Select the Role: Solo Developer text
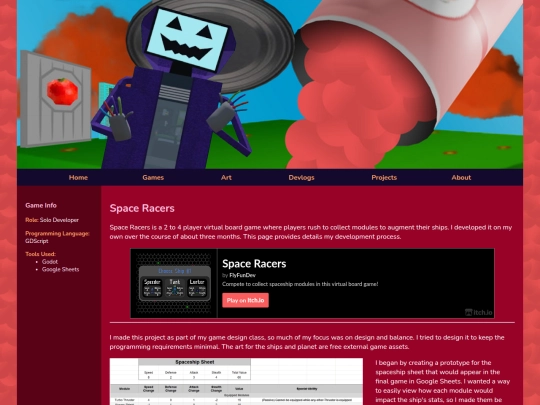This screenshot has height=405, width=540. pyautogui.click(x=52, y=220)
